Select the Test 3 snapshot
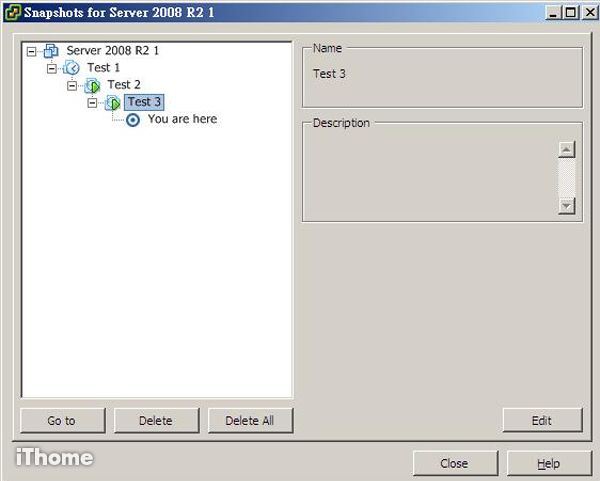The height and width of the screenshot is (481, 600). point(144,102)
